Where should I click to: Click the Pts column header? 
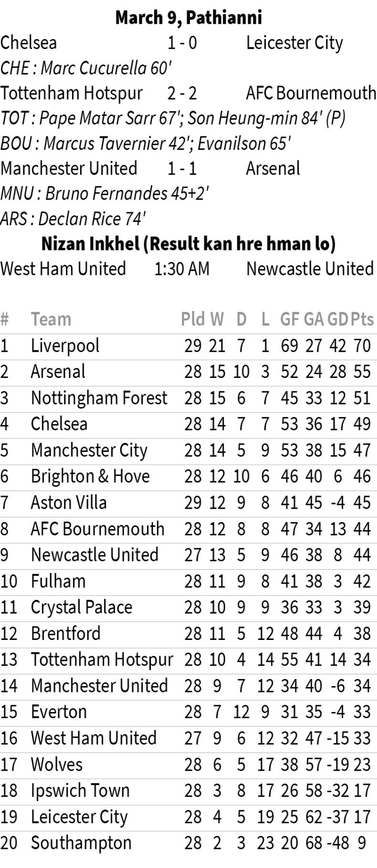pos(362,319)
